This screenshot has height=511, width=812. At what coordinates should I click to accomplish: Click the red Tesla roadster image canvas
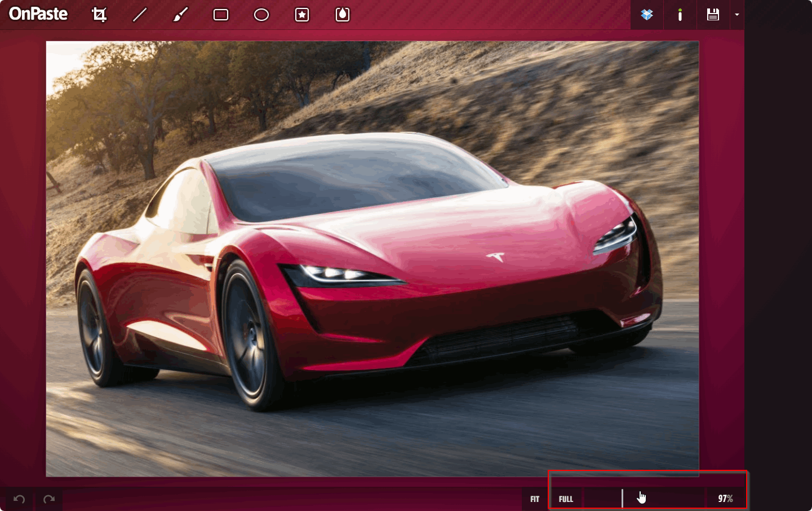point(372,259)
